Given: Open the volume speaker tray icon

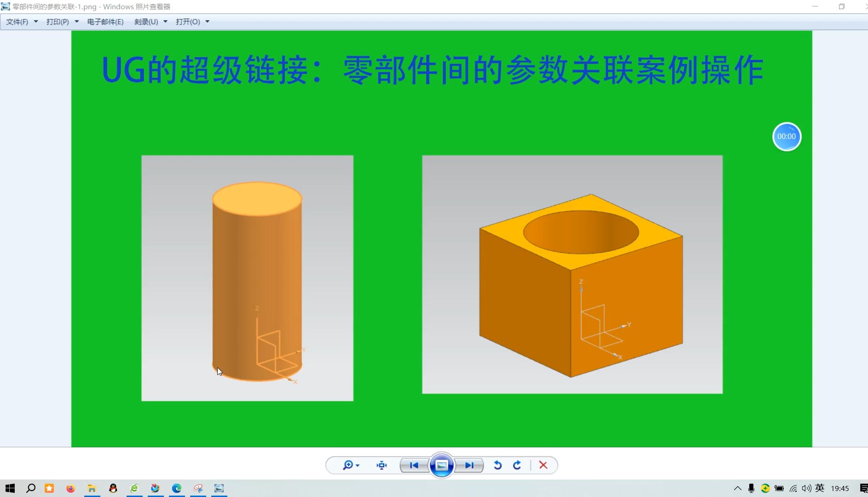Looking at the screenshot, I should click(x=806, y=488).
